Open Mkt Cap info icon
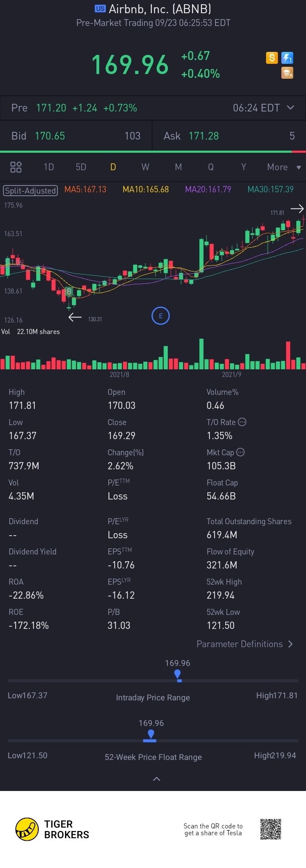This screenshot has height=868, width=306. click(x=241, y=452)
